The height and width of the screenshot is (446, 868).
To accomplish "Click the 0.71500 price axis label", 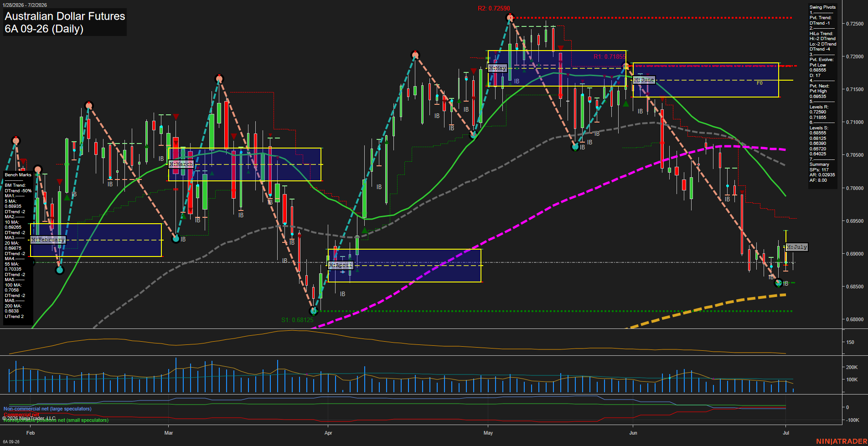I will [x=855, y=89].
